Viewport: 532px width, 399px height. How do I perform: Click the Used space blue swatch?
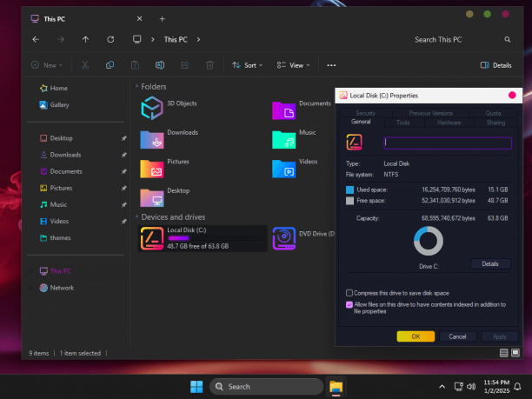pos(349,190)
